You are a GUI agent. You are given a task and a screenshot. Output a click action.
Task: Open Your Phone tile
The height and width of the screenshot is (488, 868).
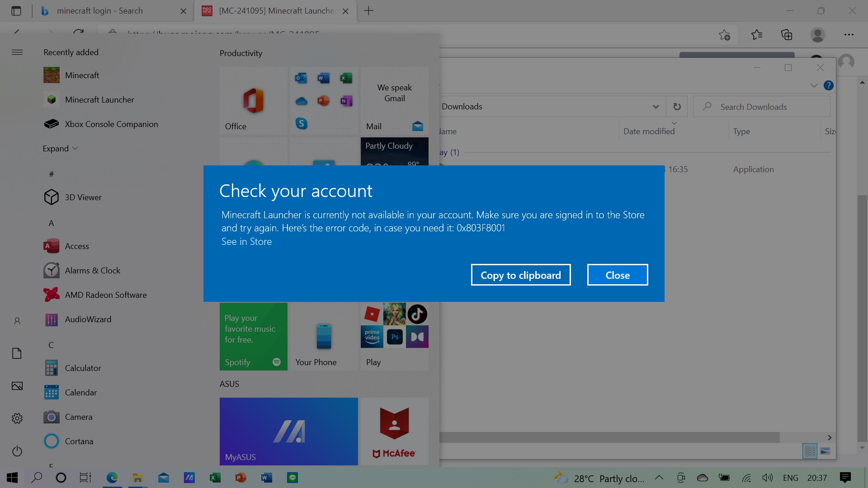coord(324,337)
